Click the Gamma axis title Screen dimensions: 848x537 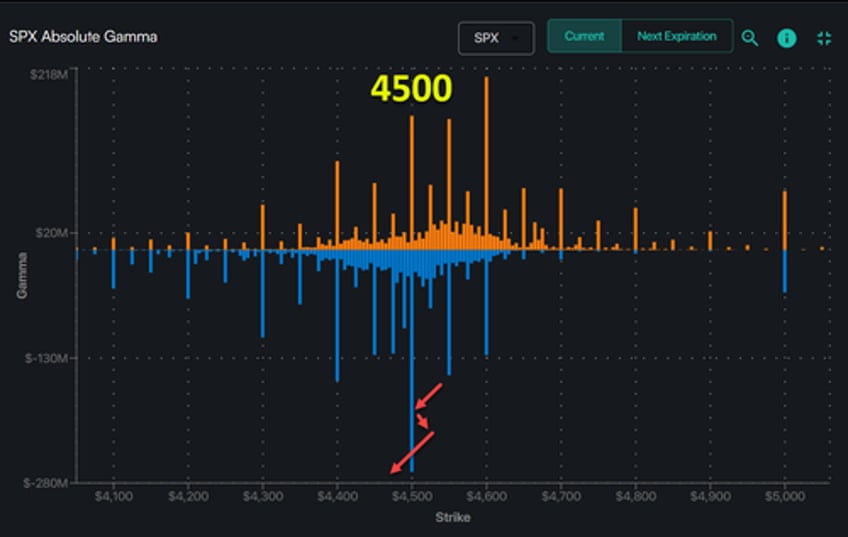(22, 275)
